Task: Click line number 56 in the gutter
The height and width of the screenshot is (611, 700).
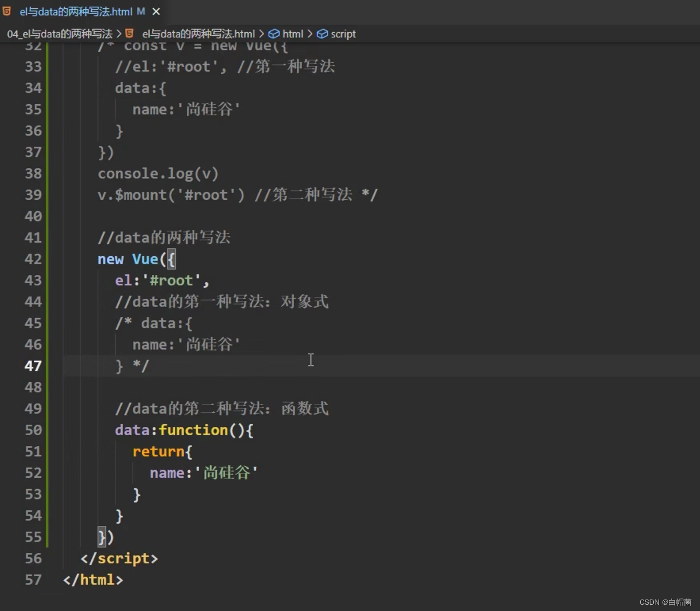Action: pos(33,558)
